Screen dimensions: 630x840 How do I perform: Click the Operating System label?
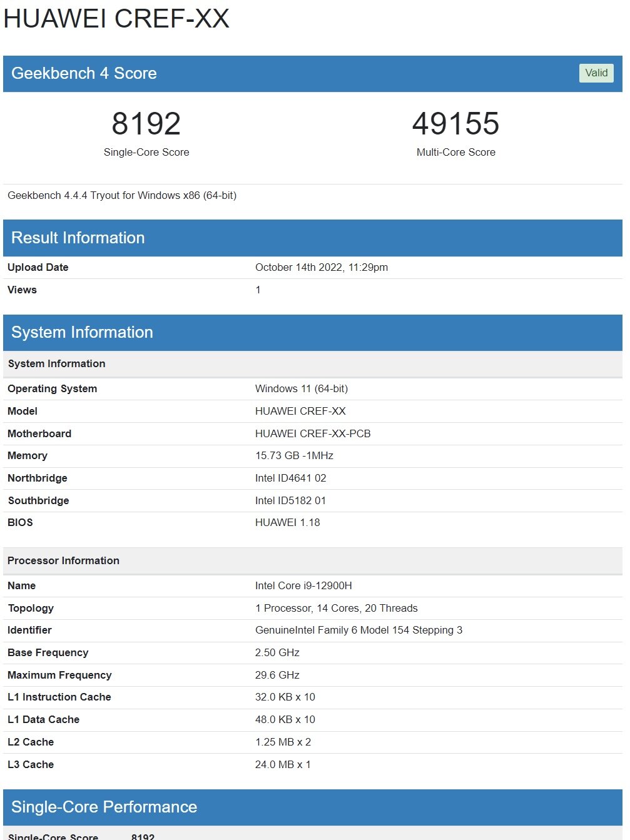tap(53, 388)
